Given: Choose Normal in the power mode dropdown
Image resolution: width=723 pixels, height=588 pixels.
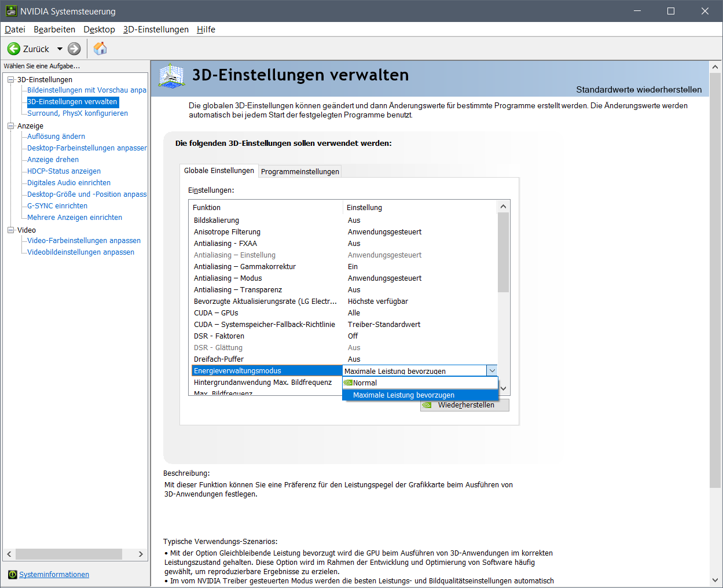Looking at the screenshot, I should [x=420, y=383].
